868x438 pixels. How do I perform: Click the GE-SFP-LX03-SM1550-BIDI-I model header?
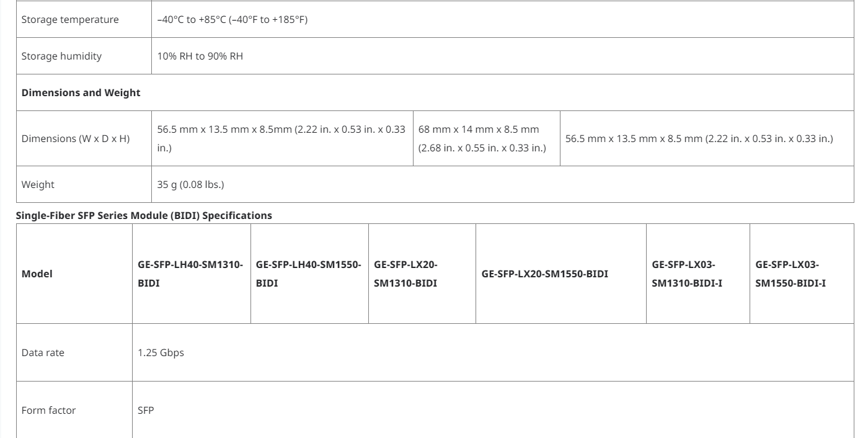[790, 274]
